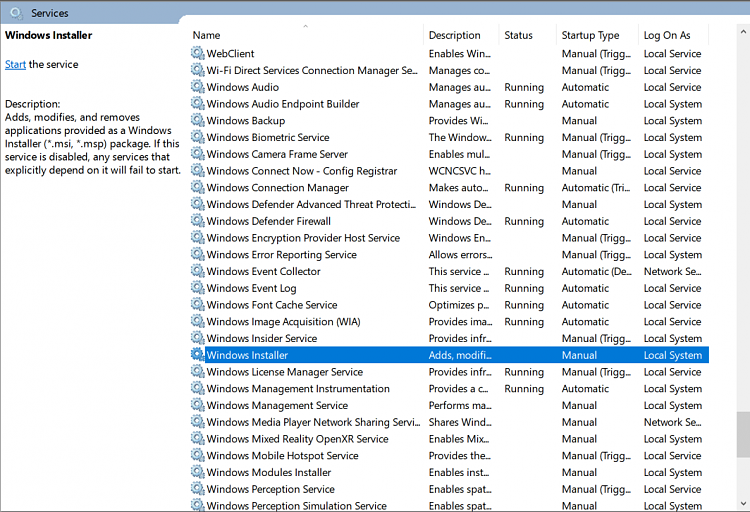Click the gear icon beside Windows Connection Manager
This screenshot has width=750, height=512.
point(198,187)
